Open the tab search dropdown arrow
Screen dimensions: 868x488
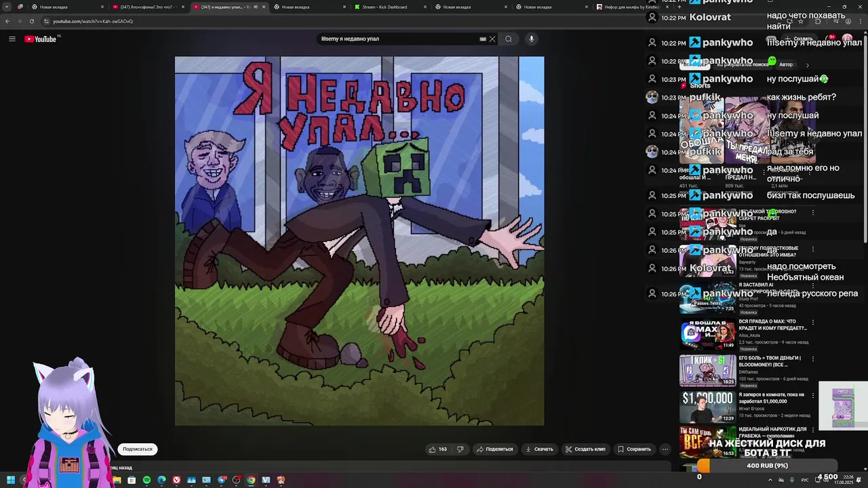point(6,7)
